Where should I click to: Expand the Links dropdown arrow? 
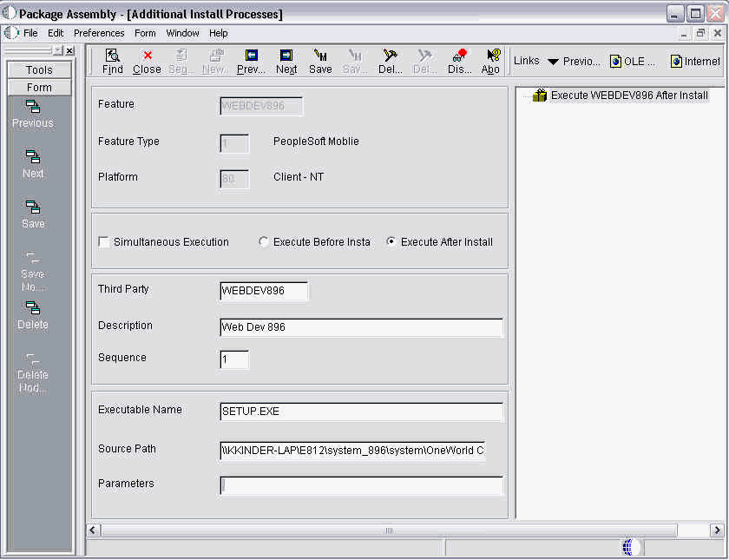pos(552,62)
